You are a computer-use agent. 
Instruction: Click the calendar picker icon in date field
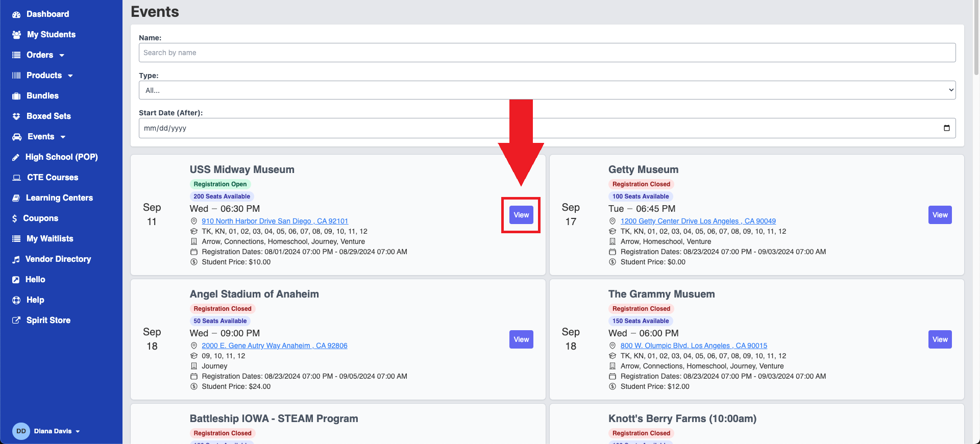tap(947, 128)
